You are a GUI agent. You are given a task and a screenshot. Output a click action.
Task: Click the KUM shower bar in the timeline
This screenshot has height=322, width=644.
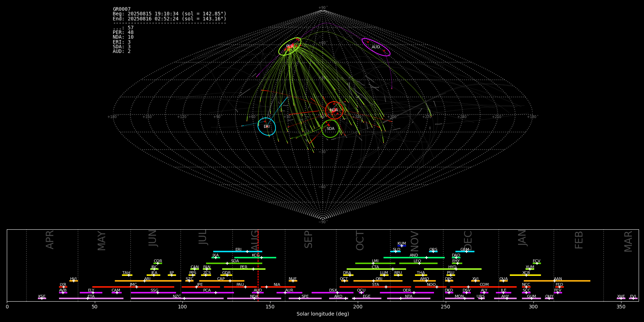(x=402, y=246)
